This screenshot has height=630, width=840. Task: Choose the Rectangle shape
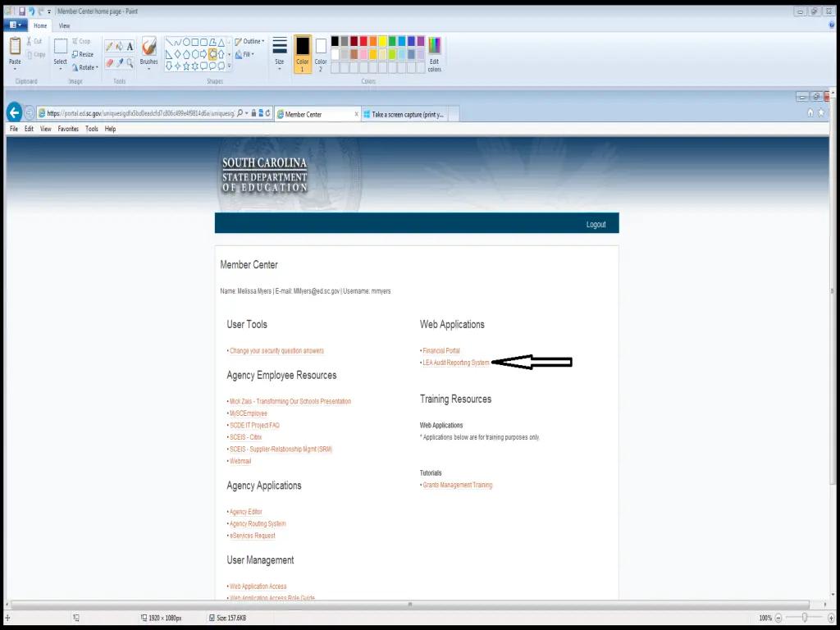click(195, 42)
